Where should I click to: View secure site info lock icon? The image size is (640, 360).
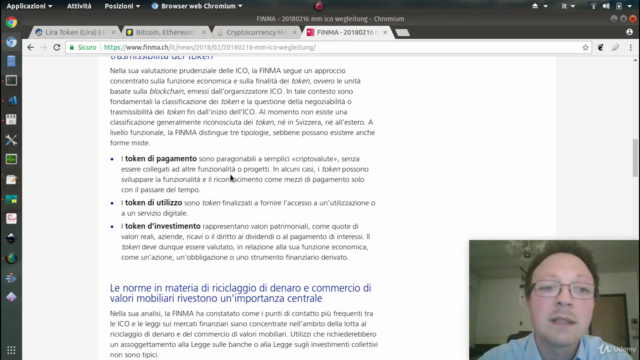[72, 47]
